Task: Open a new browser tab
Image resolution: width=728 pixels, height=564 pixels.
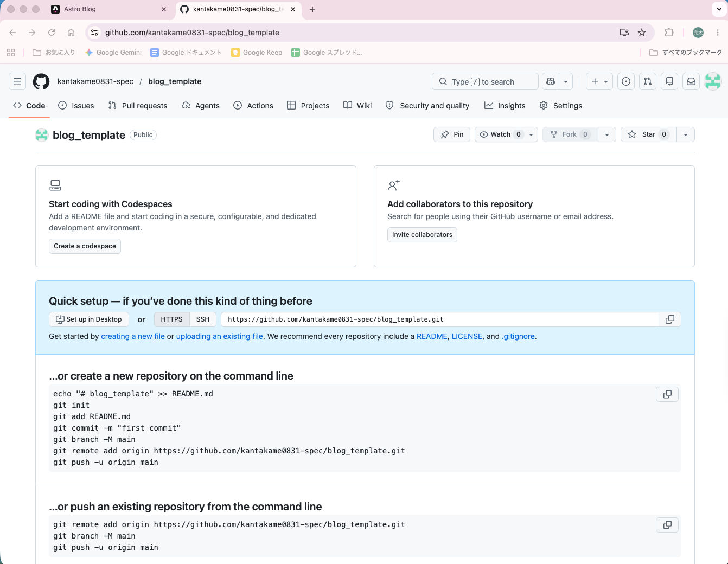Action: coord(312,9)
